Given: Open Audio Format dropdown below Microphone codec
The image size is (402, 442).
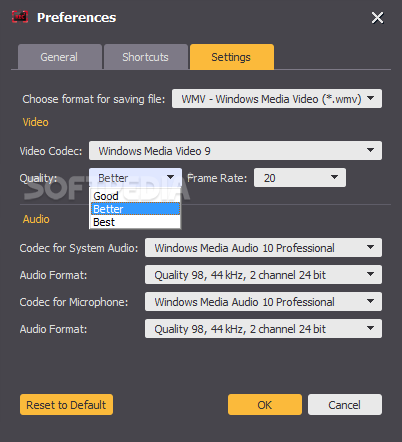Looking at the screenshot, I should 263,329.
